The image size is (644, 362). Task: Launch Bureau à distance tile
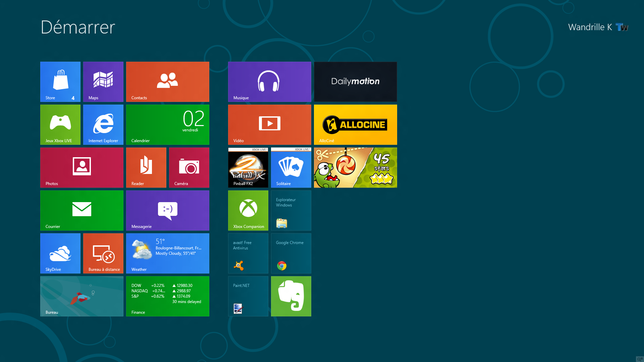click(x=103, y=253)
